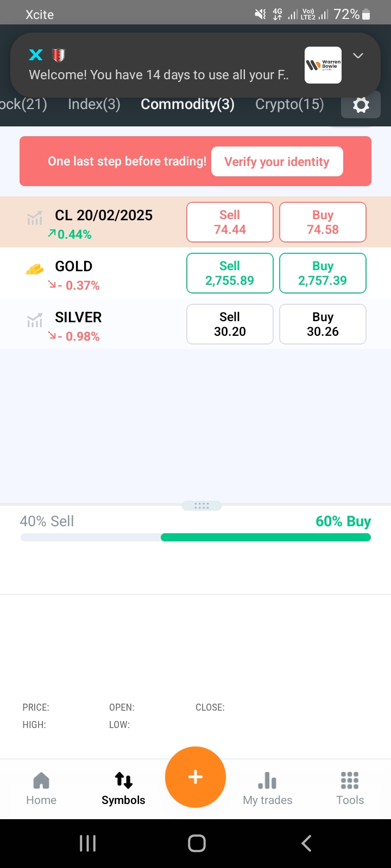Expand the welcome notification chevron
The height and width of the screenshot is (868, 391).
point(358,56)
